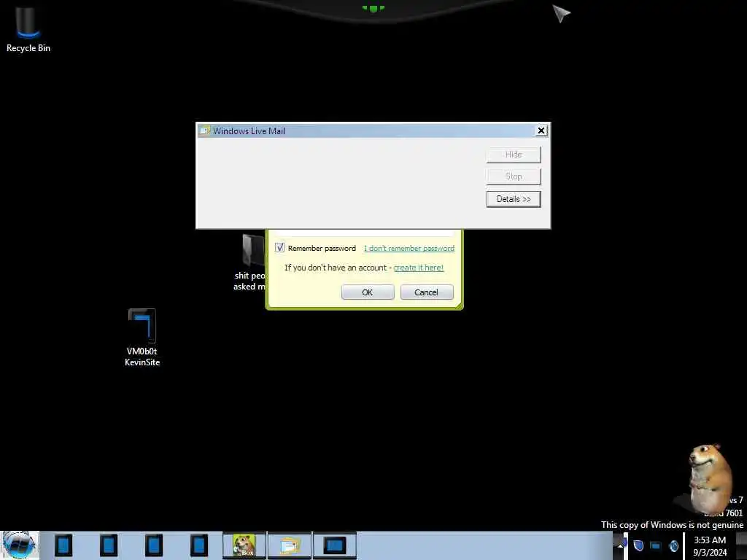Click the Hide button in Windows Live Mail
The height and width of the screenshot is (560, 747).
point(514,155)
